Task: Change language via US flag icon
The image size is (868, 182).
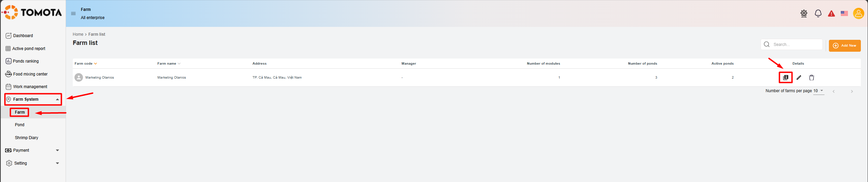Action: 844,14
